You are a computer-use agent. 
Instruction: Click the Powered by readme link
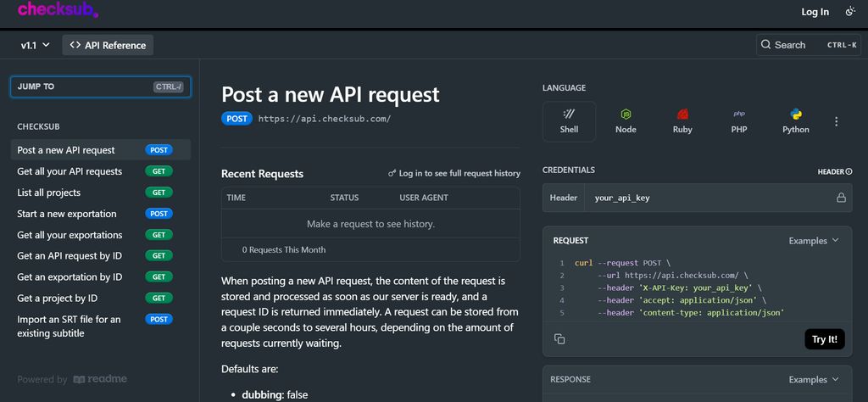click(72, 379)
